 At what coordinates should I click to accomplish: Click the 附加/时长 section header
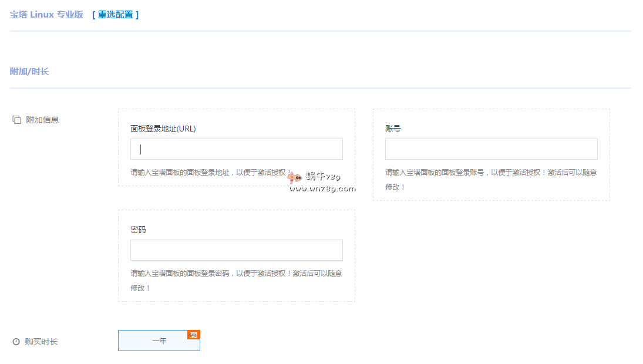click(29, 70)
